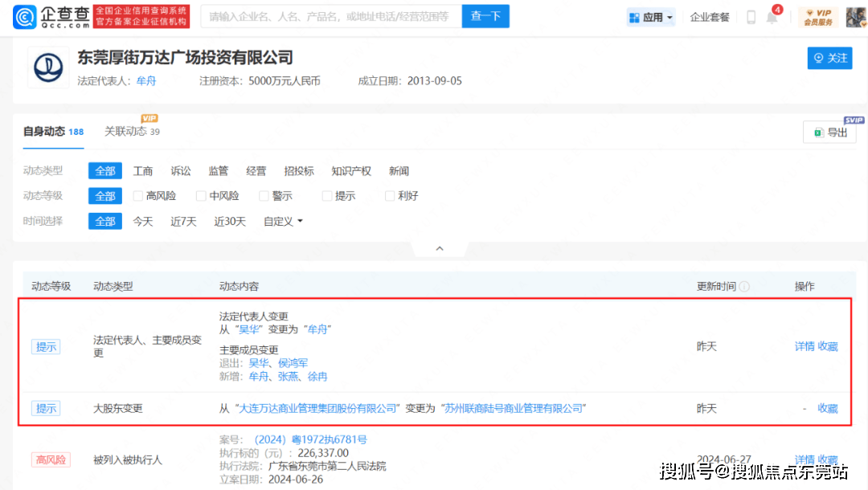This screenshot has height=490, width=868.
Task: Filter time to 近7天
Action: pos(183,221)
